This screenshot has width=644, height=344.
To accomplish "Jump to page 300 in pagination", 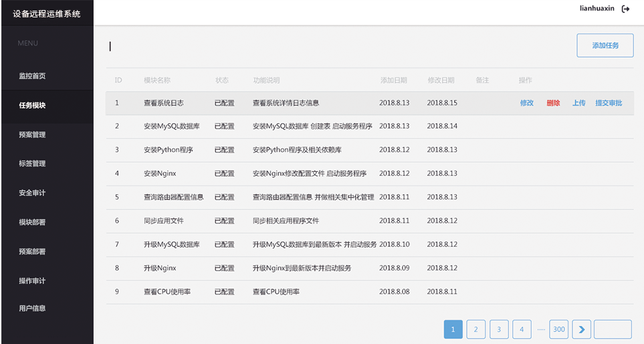I will coord(558,329).
